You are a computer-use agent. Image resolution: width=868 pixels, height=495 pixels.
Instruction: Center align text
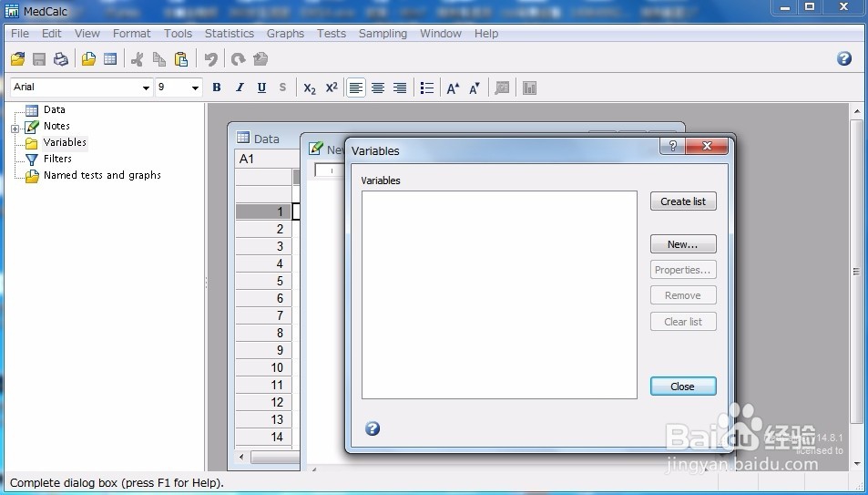pyautogui.click(x=378, y=88)
